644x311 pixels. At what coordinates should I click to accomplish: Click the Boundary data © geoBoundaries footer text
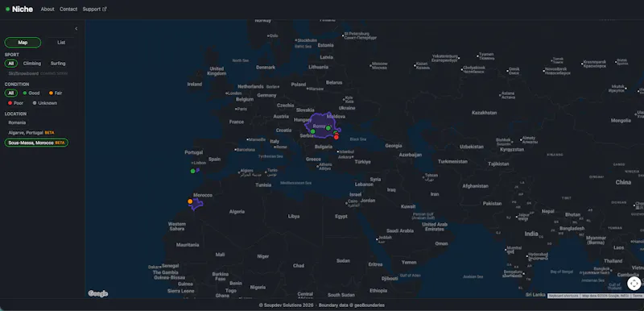(352, 305)
